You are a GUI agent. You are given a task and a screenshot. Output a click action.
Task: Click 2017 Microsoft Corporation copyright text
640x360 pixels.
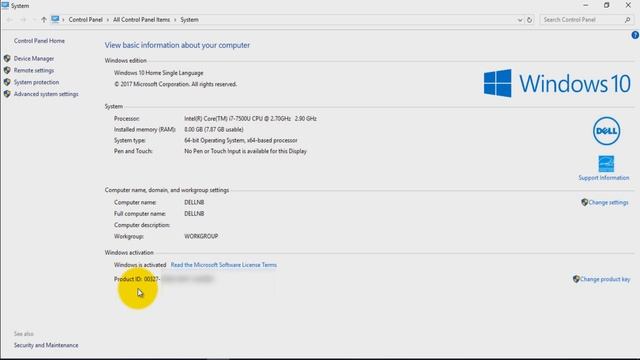[175, 84]
